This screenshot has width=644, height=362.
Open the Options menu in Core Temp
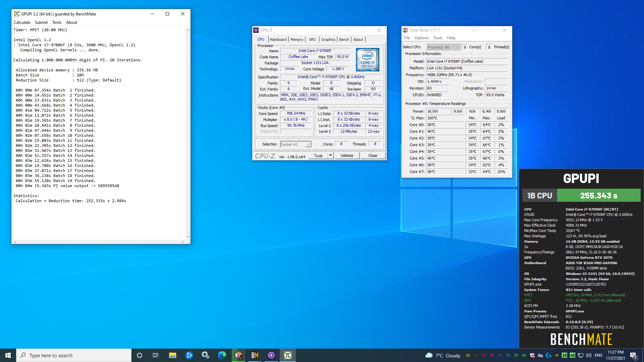point(421,38)
